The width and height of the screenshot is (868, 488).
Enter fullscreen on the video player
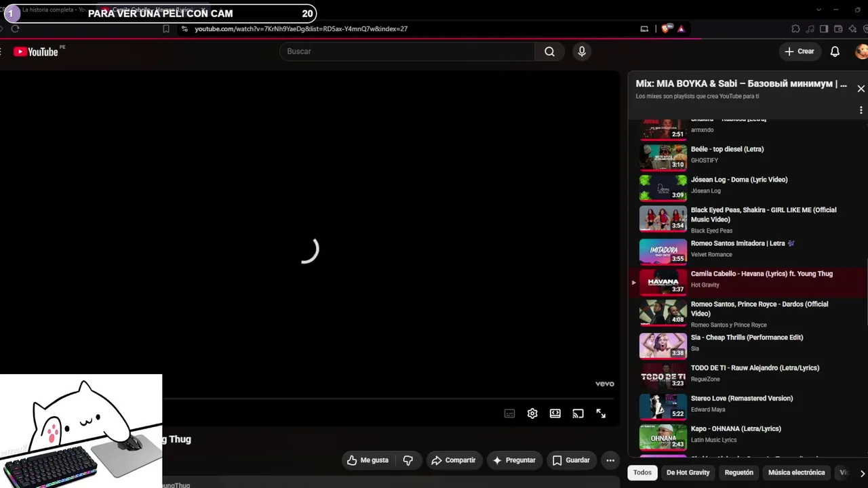601,413
